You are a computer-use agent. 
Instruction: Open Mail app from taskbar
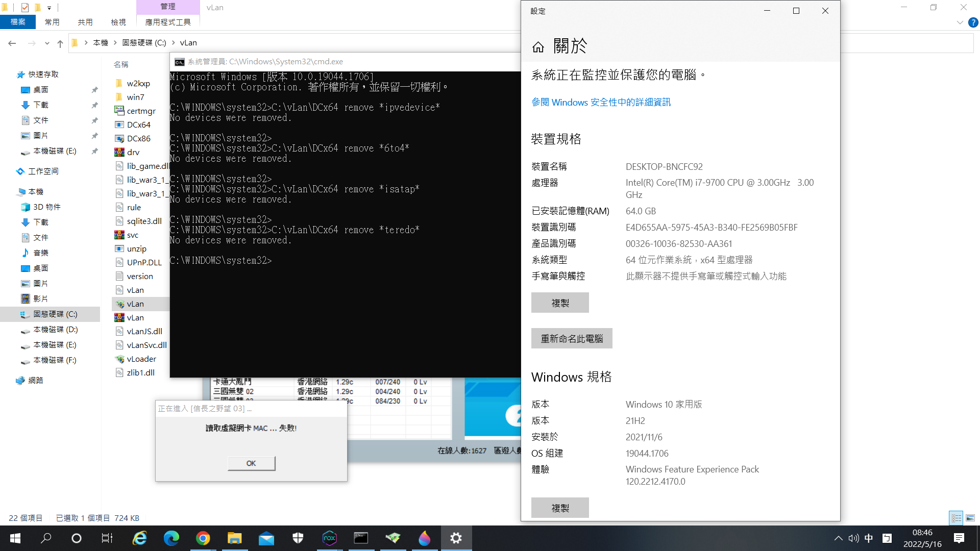pyautogui.click(x=266, y=538)
